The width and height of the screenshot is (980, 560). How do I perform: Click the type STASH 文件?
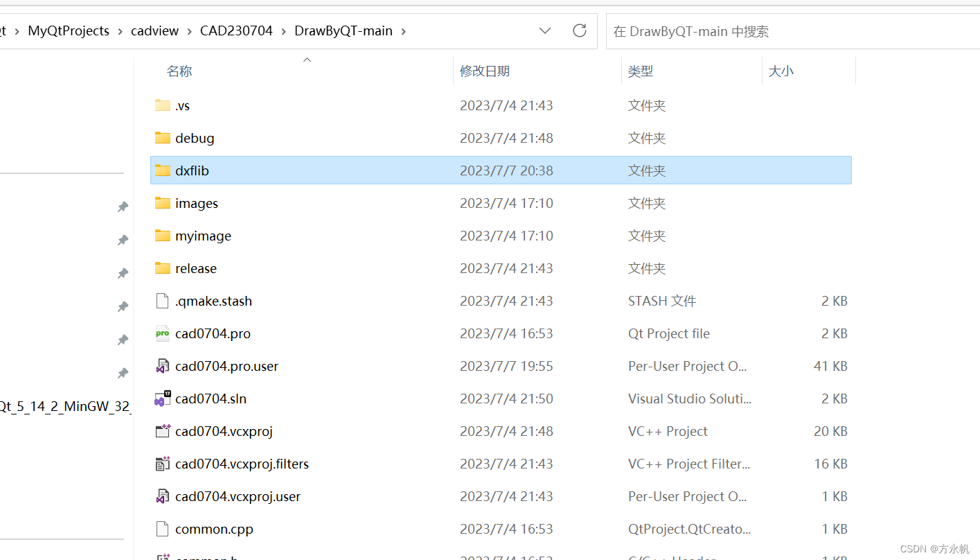pyautogui.click(x=662, y=301)
